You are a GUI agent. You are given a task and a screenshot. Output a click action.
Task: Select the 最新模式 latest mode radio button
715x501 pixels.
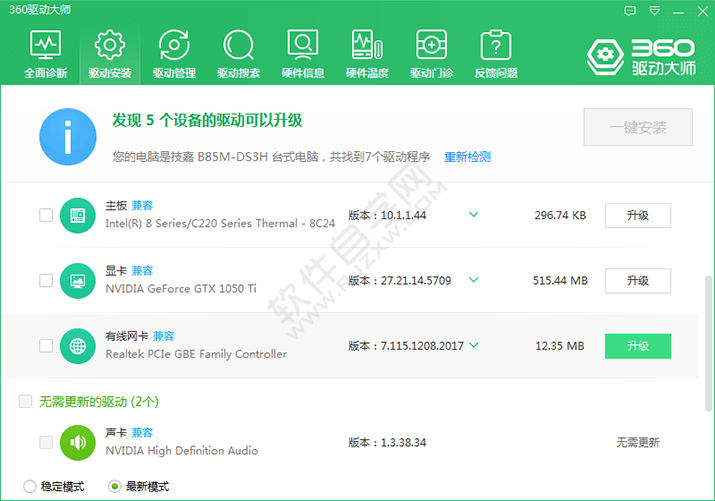coord(114,486)
